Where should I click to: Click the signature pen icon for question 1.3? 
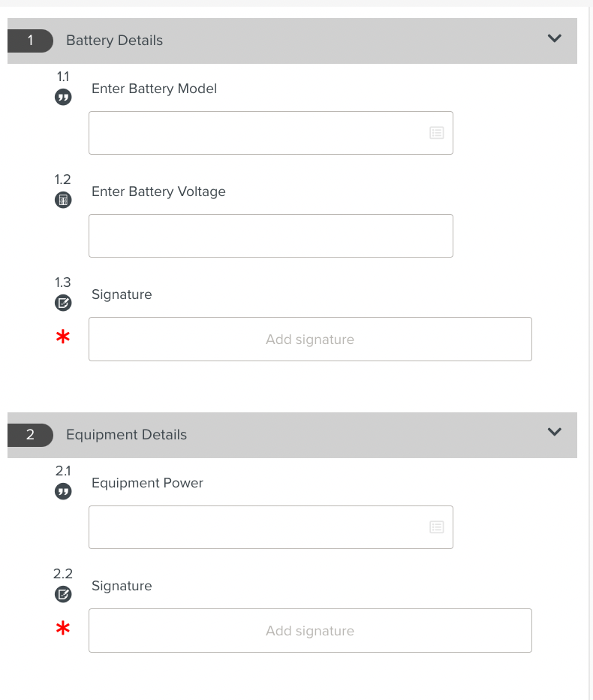[x=63, y=302]
